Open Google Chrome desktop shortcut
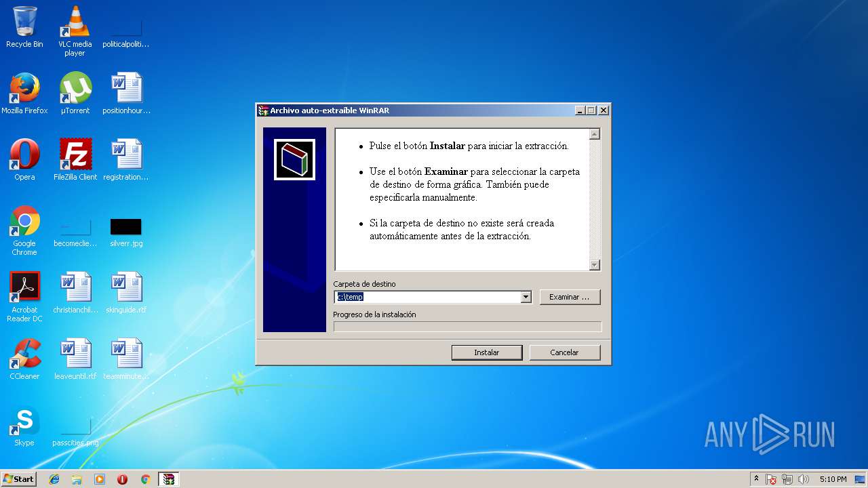 tap(24, 231)
